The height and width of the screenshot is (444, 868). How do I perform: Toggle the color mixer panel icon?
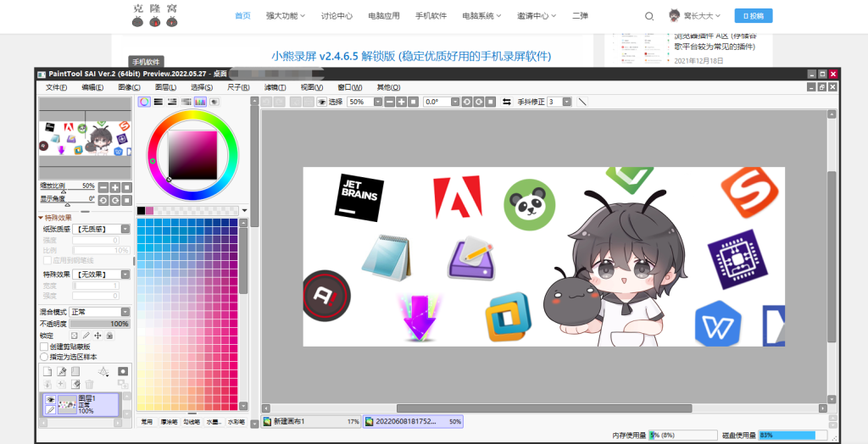pos(186,102)
